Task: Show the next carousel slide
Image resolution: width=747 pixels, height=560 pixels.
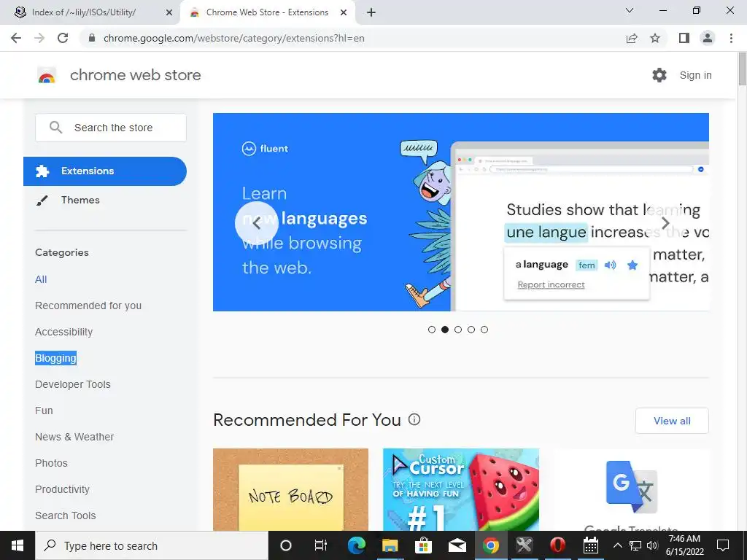Action: coord(665,223)
